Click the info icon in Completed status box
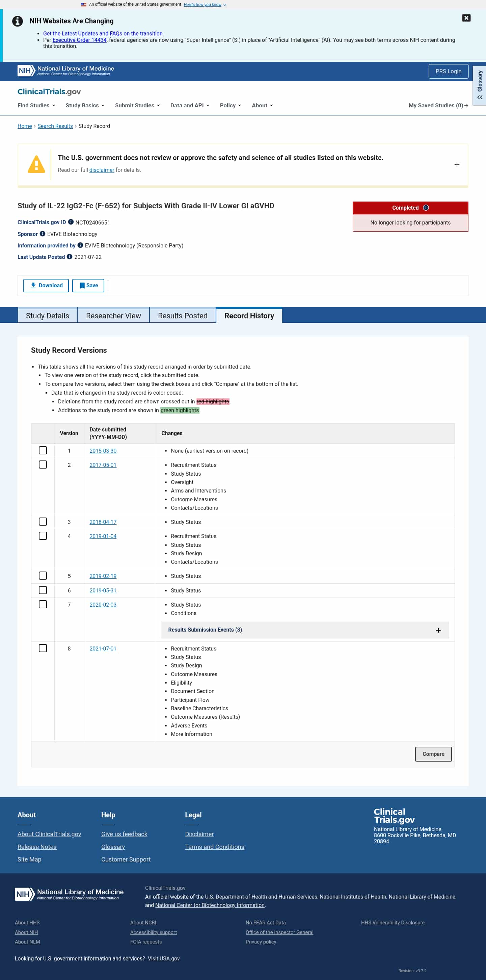This screenshot has width=486, height=980. 426,208
